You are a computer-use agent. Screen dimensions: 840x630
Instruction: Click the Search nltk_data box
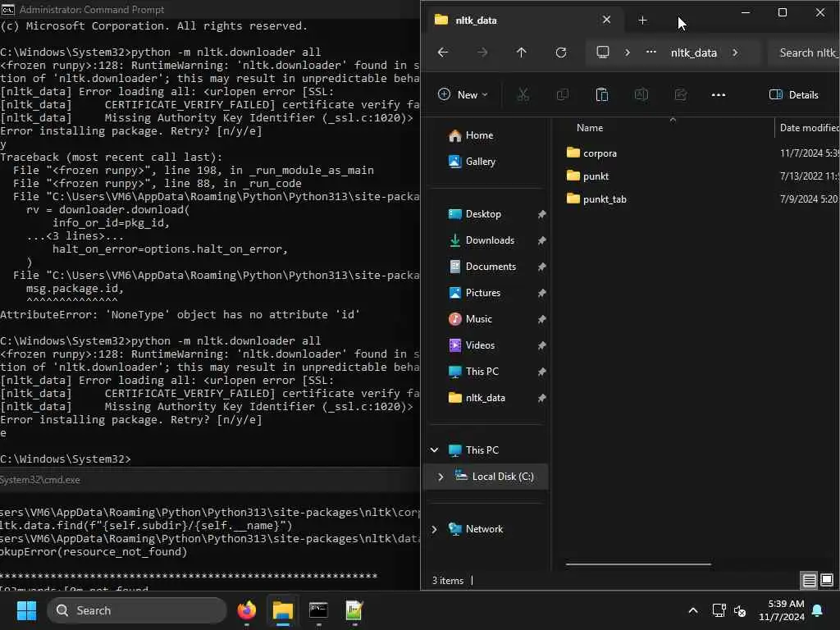tap(804, 52)
